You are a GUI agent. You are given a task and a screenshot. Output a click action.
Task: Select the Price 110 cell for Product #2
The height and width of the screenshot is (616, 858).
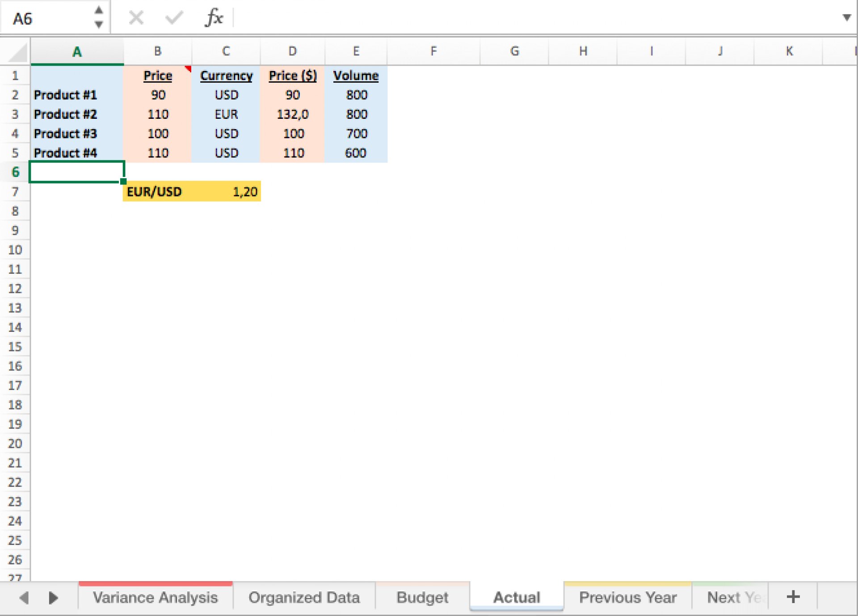[x=158, y=114]
